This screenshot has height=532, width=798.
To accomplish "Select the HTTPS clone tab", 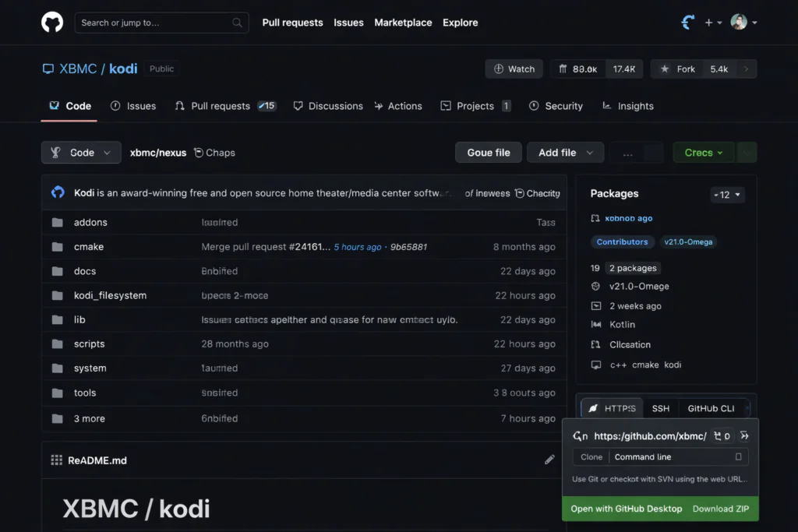I will coord(613,408).
